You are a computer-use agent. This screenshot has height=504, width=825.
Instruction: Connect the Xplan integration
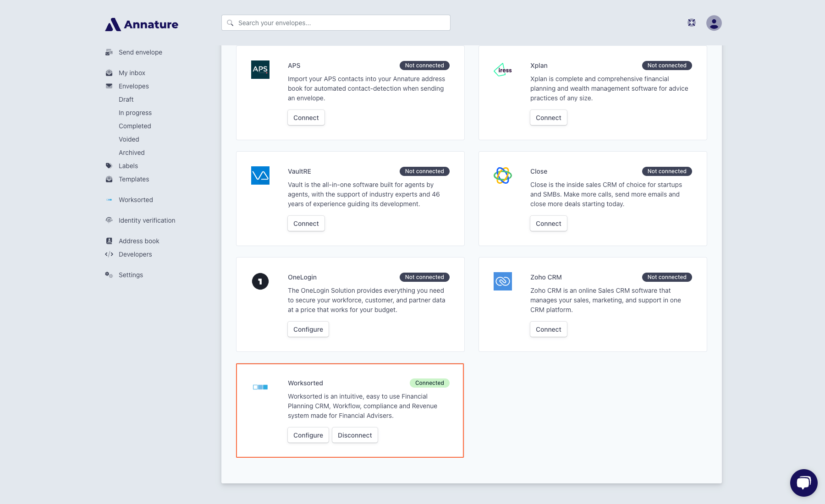click(x=548, y=118)
